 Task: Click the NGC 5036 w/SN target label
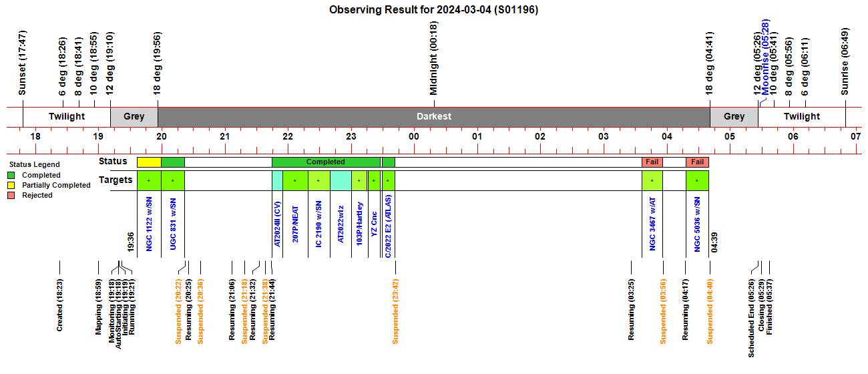(697, 224)
